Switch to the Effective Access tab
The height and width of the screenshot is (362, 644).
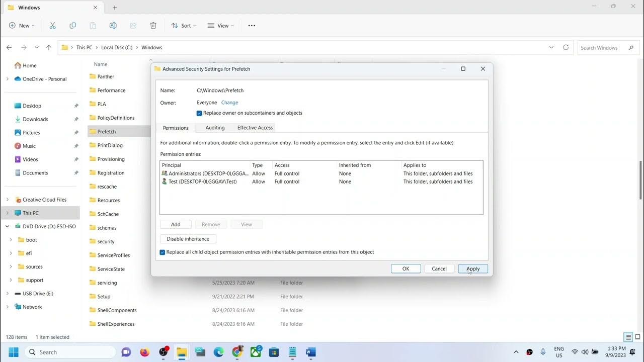click(255, 128)
